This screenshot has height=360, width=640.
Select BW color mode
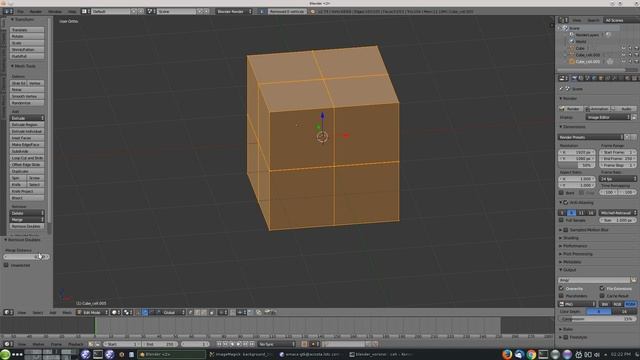click(x=605, y=304)
